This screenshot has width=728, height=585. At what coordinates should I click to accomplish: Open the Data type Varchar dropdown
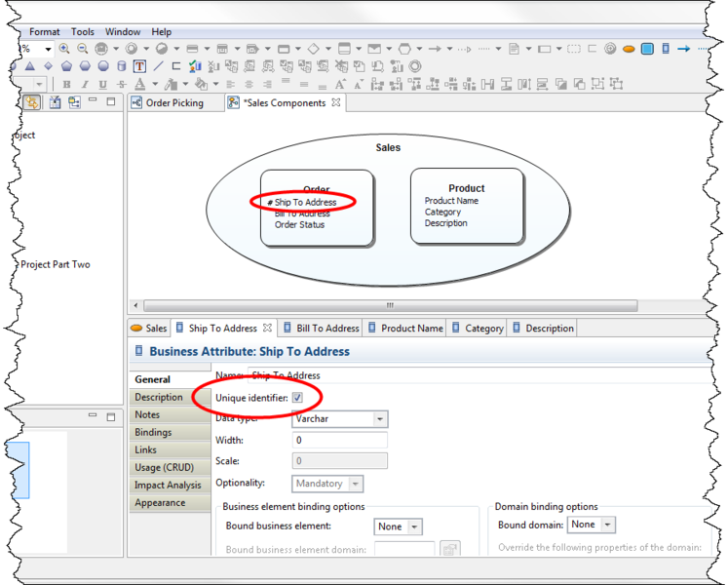point(380,419)
